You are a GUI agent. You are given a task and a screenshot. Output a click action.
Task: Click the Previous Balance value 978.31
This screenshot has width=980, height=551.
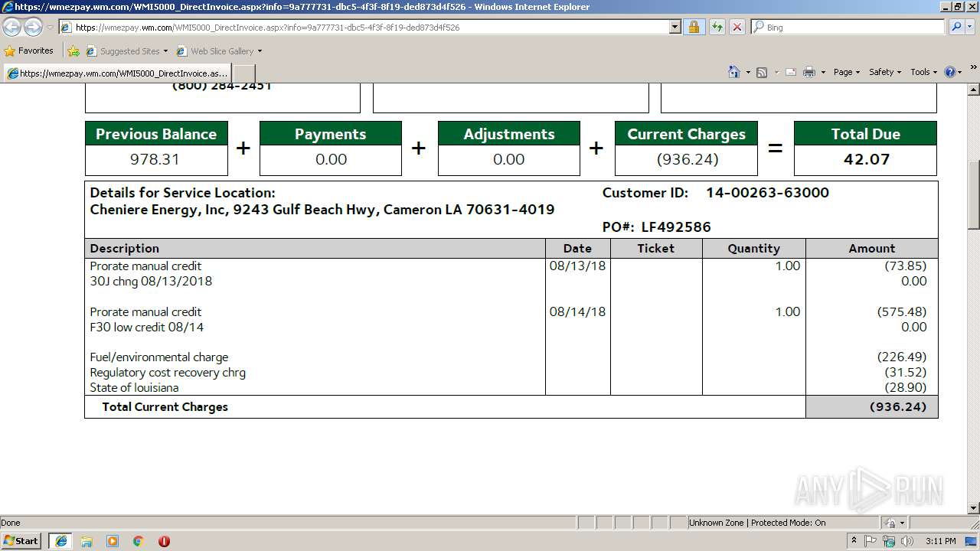click(155, 159)
